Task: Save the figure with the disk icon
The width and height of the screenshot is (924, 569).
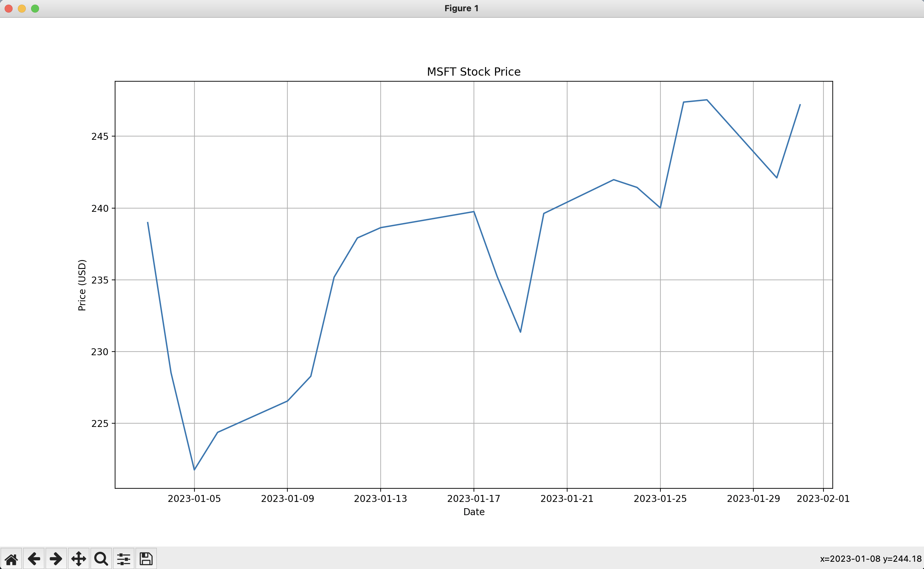Action: (x=146, y=559)
